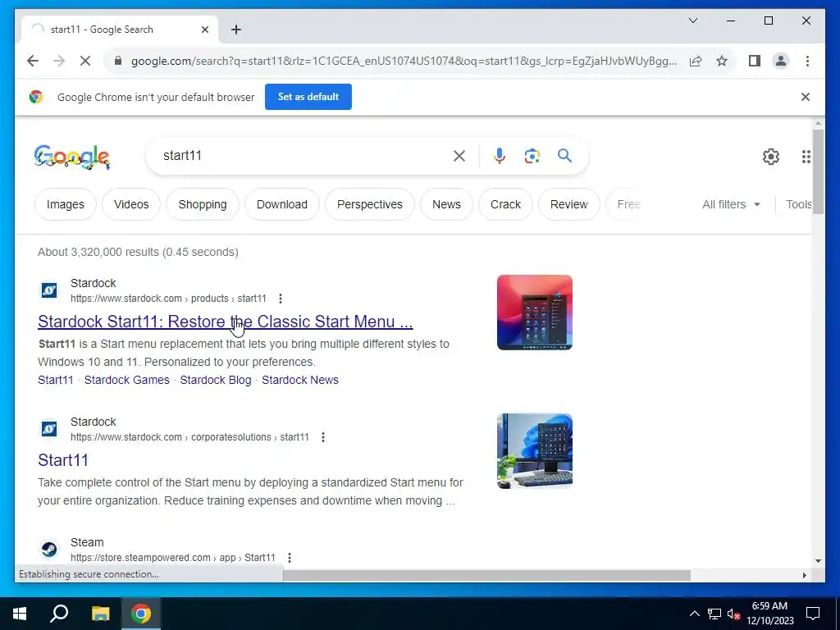Search by voice microphone icon
The height and width of the screenshot is (630, 840).
coord(500,156)
